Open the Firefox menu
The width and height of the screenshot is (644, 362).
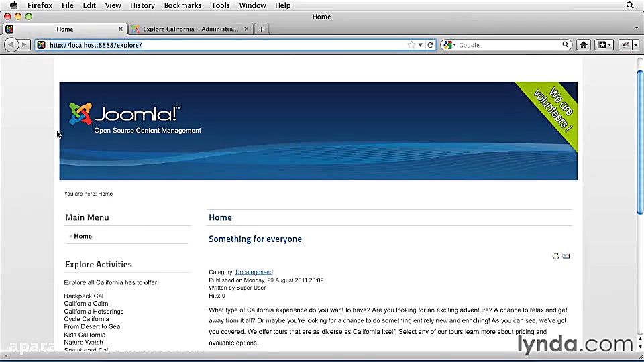point(40,5)
